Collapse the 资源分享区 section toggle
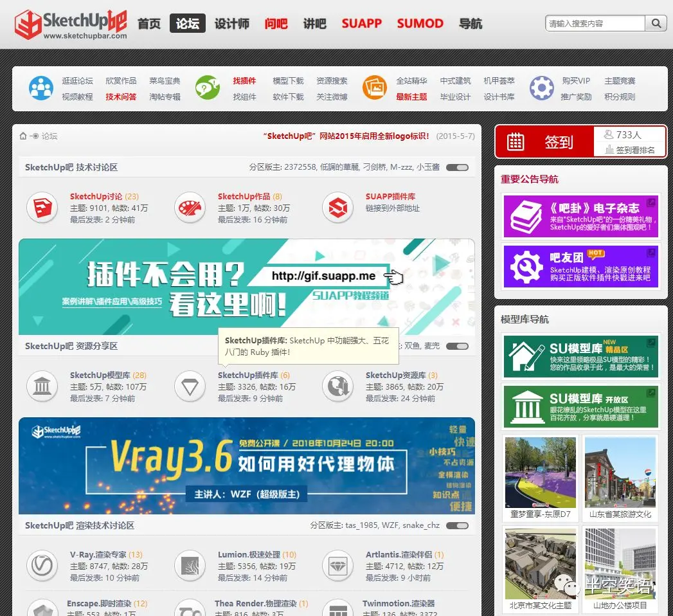 [457, 346]
